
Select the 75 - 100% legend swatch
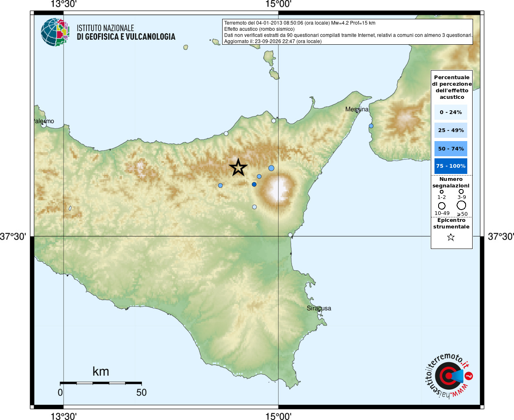coord(451,166)
